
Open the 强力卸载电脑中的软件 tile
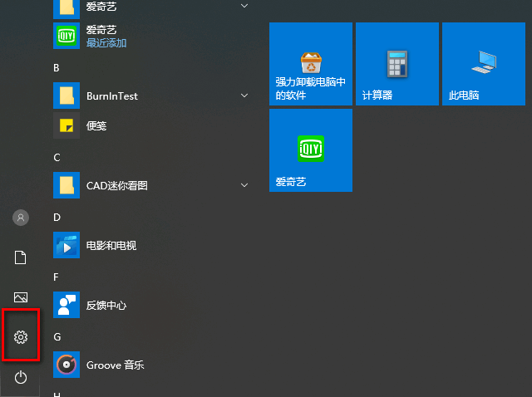(311, 64)
